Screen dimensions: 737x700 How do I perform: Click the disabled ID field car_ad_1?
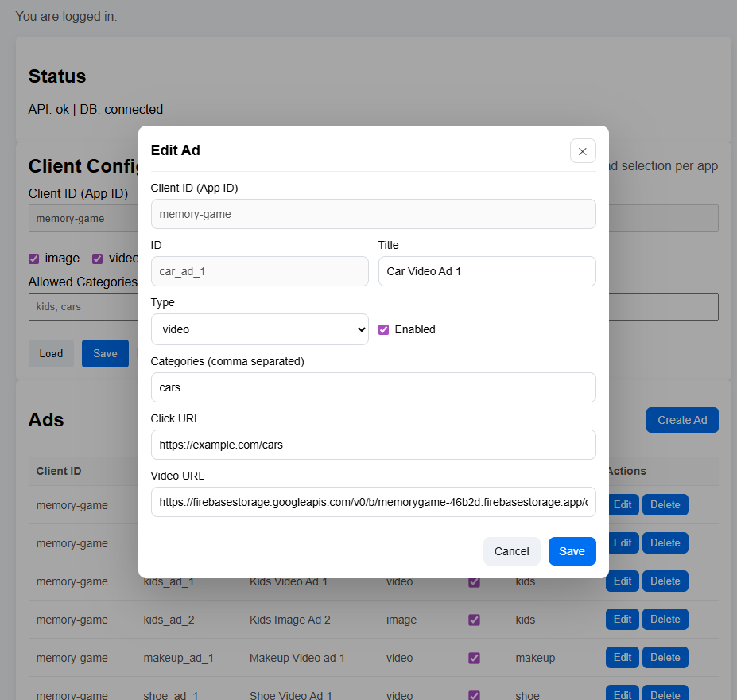pos(259,271)
